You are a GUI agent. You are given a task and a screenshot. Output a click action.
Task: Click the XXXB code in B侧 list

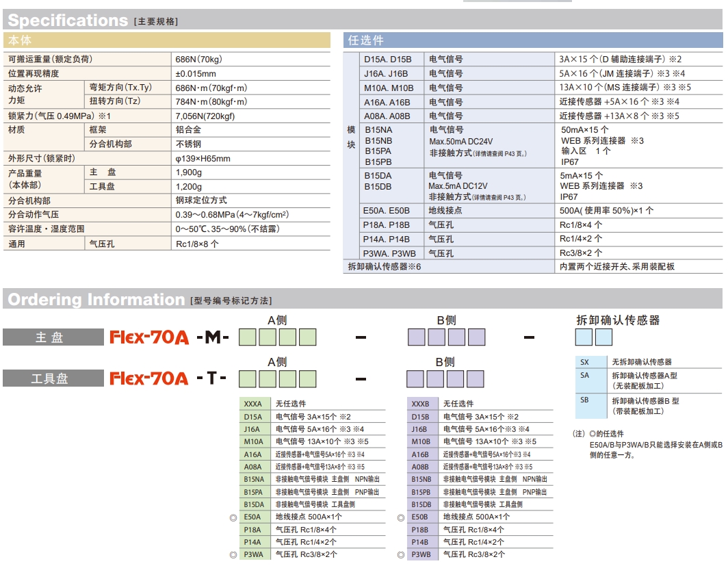click(x=420, y=404)
